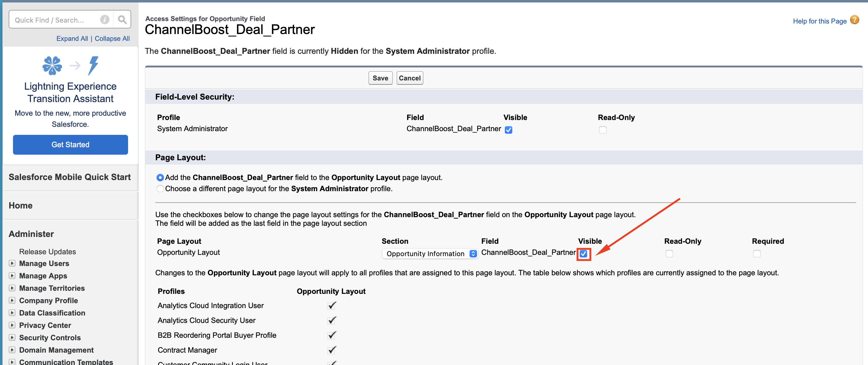Viewport: 868px width, 365px height.
Task: Open the Release Updates menu item
Action: pos(48,251)
